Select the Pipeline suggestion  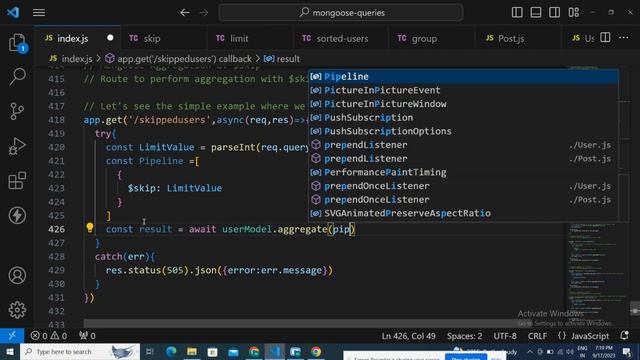pos(463,76)
